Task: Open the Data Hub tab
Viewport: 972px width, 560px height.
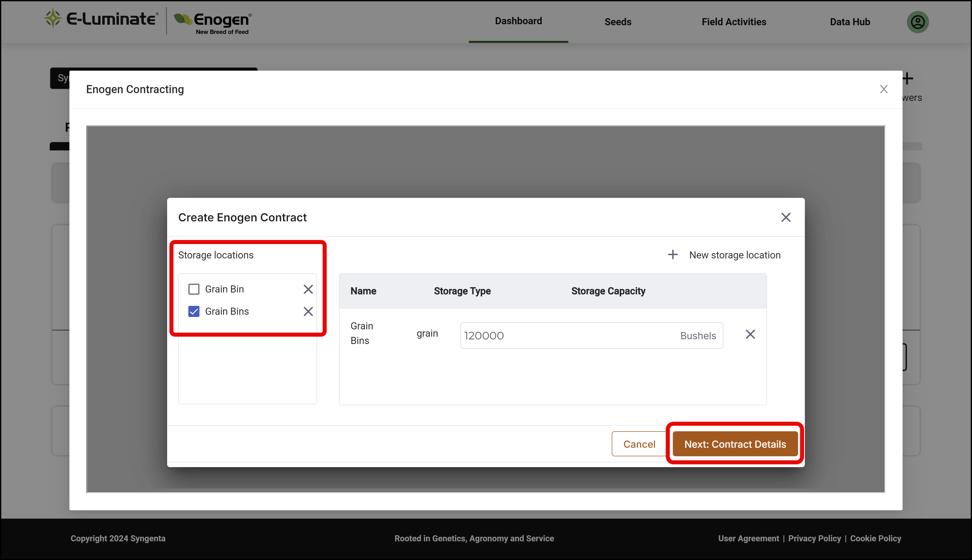Action: pos(850,22)
